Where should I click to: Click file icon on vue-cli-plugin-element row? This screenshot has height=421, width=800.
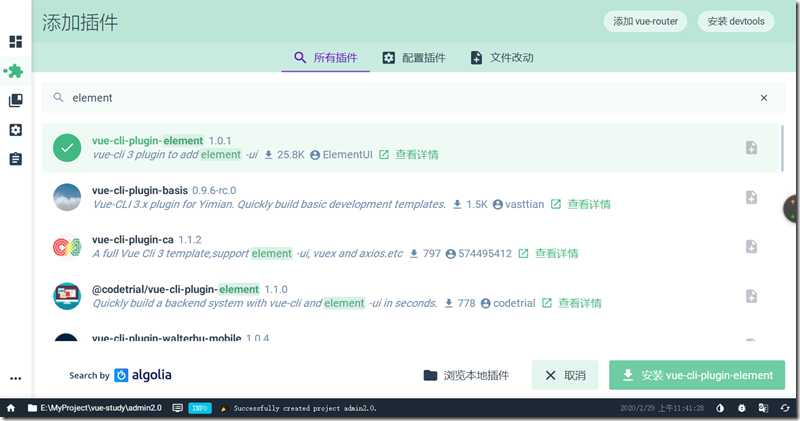pyautogui.click(x=752, y=147)
